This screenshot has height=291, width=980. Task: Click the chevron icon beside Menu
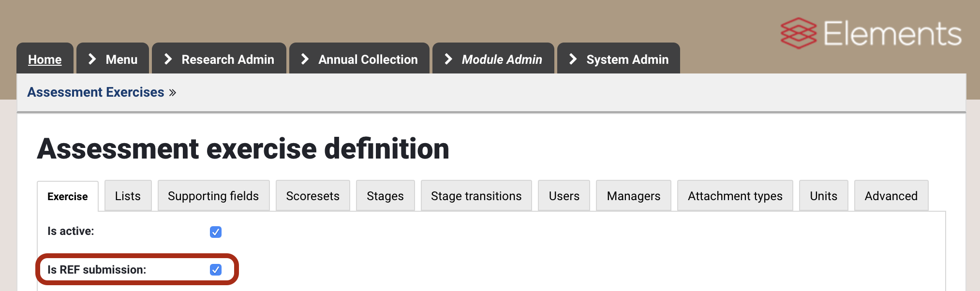point(92,59)
